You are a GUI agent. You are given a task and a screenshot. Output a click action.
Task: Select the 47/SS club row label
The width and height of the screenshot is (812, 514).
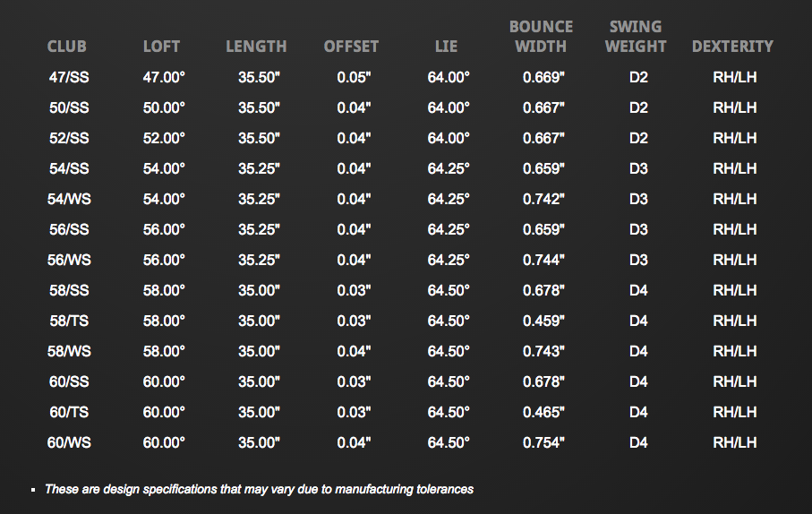[69, 77]
